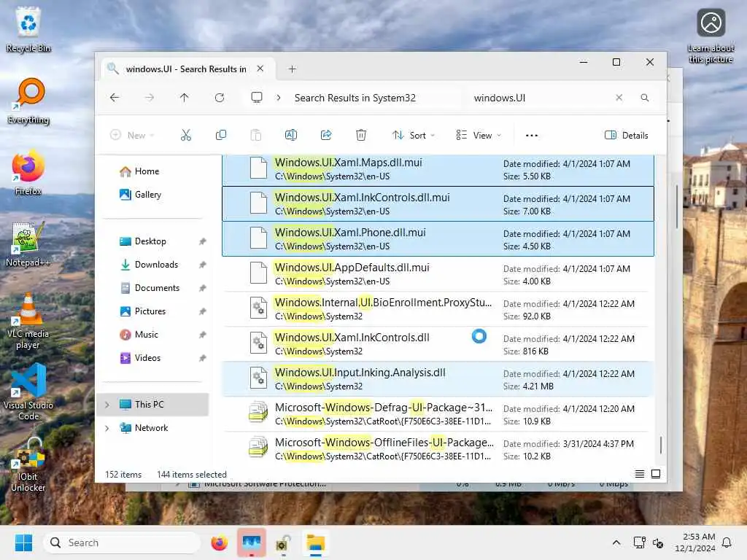Open Downloads in quick access
This screenshot has height=560, width=747.
tap(155, 265)
